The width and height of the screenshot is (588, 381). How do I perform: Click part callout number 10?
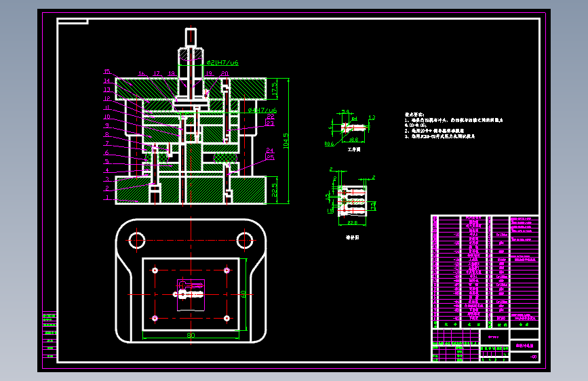pyautogui.click(x=107, y=117)
